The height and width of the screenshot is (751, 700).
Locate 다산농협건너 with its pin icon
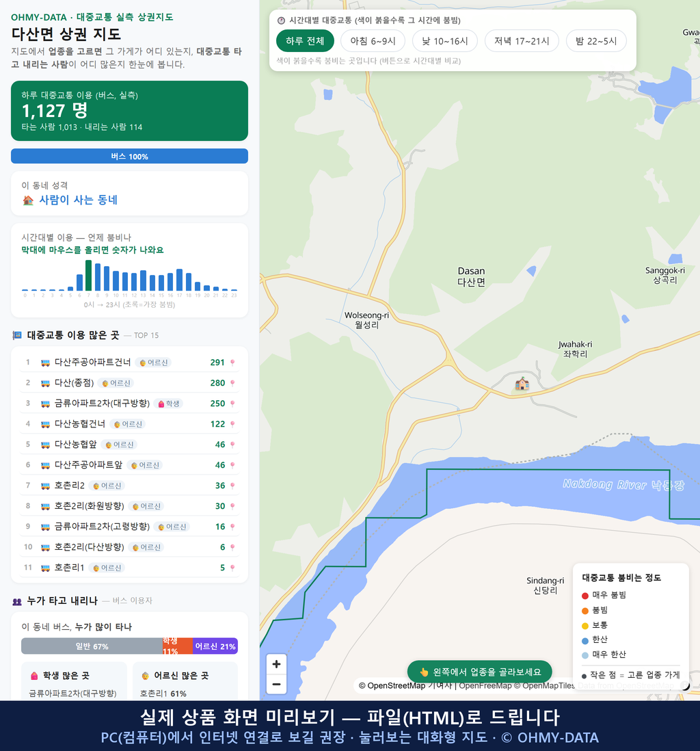coord(232,424)
